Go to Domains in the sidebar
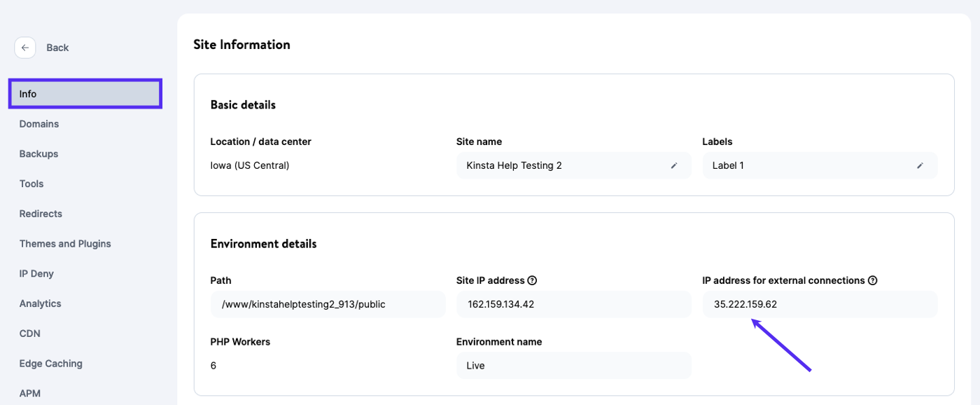Screen dimensions: 980x405 tap(39, 124)
